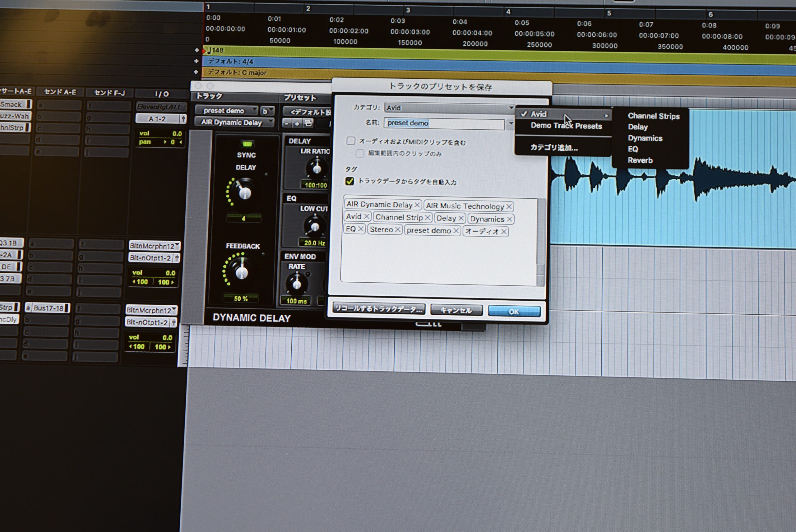The width and height of the screenshot is (796, 532).
Task: Select Channel Strips subcategory
Action: pyautogui.click(x=654, y=116)
